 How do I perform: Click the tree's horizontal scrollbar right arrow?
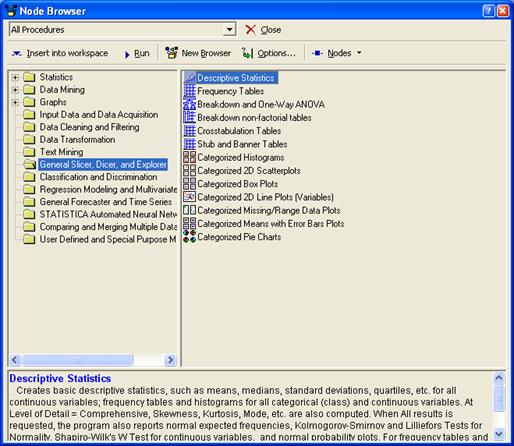coord(170,360)
